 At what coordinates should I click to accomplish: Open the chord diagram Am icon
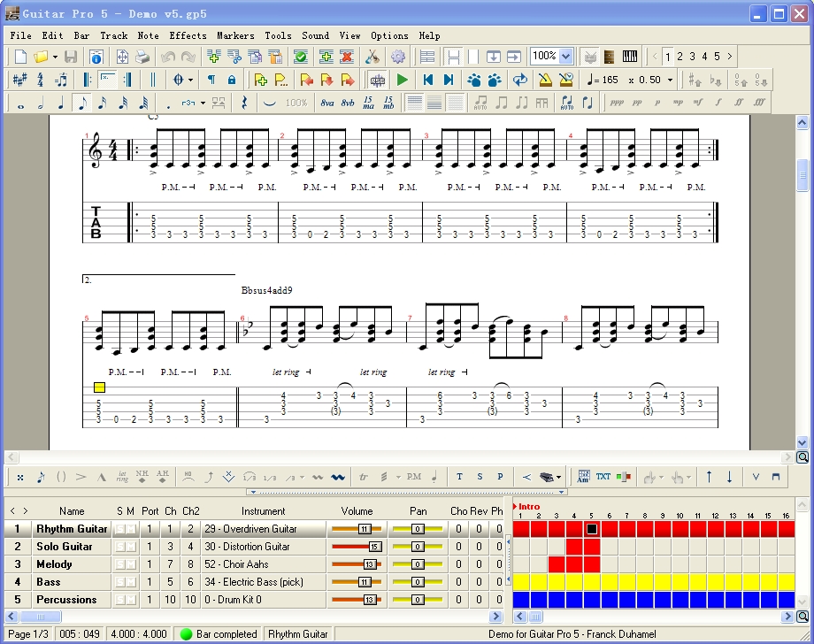coord(583,477)
